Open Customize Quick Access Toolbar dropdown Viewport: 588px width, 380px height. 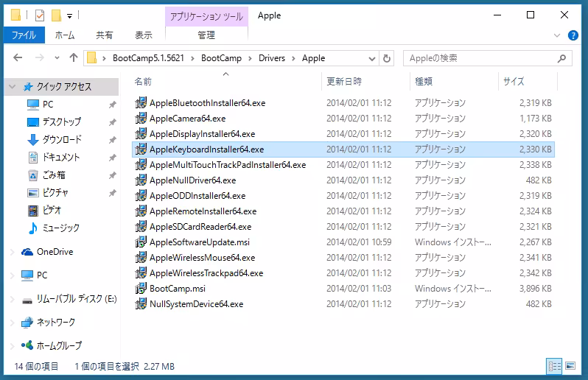[x=69, y=15]
